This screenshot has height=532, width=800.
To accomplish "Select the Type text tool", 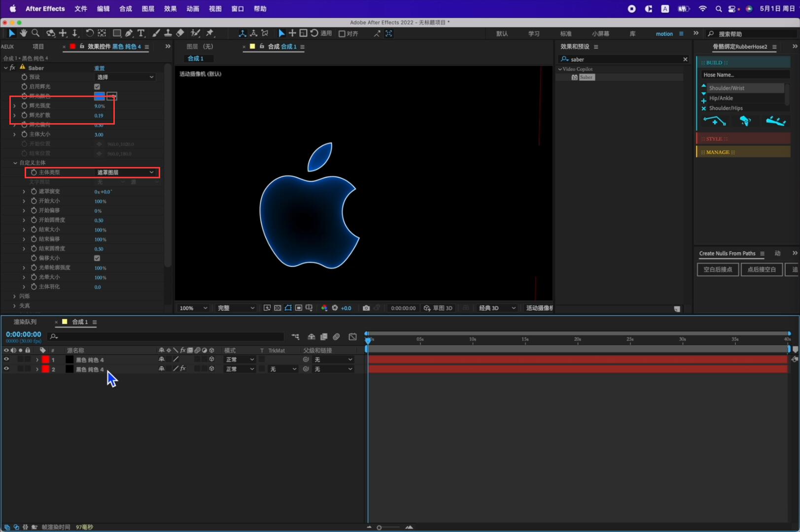I will click(x=141, y=33).
